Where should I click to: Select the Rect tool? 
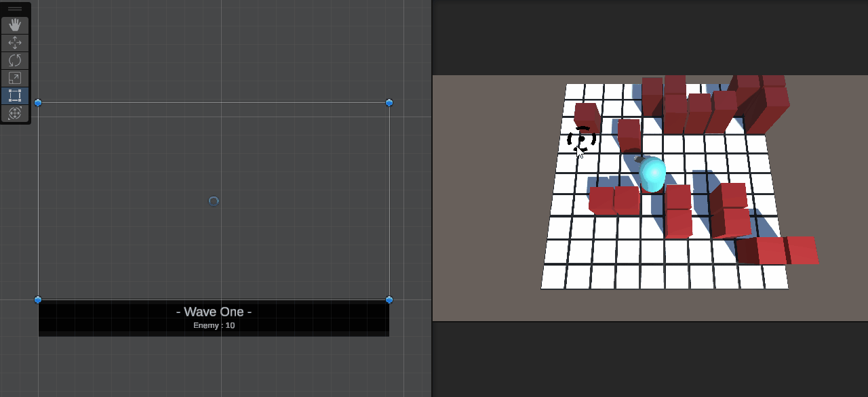pyautogui.click(x=15, y=96)
